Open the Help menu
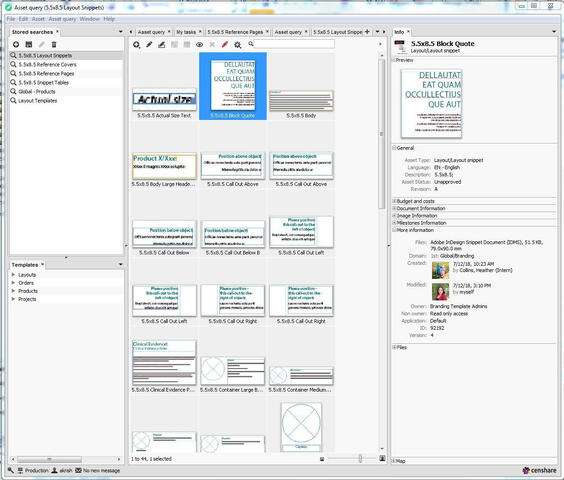The height and width of the screenshot is (480, 564). click(x=109, y=19)
